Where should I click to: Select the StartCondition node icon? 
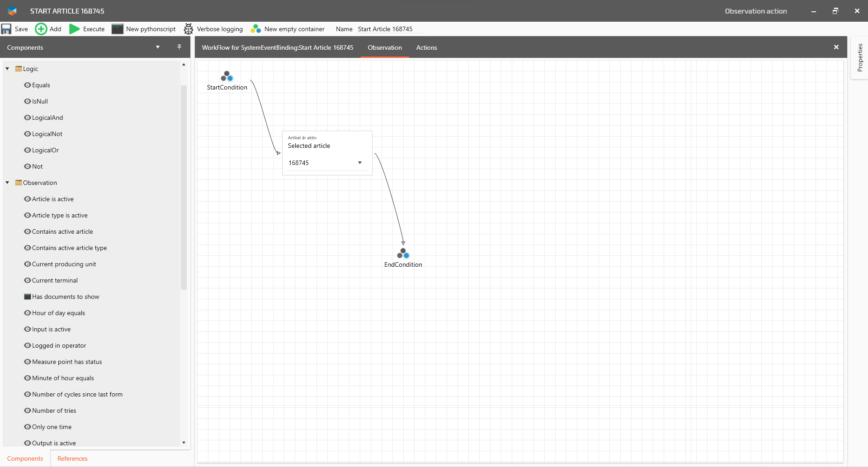pyautogui.click(x=227, y=76)
